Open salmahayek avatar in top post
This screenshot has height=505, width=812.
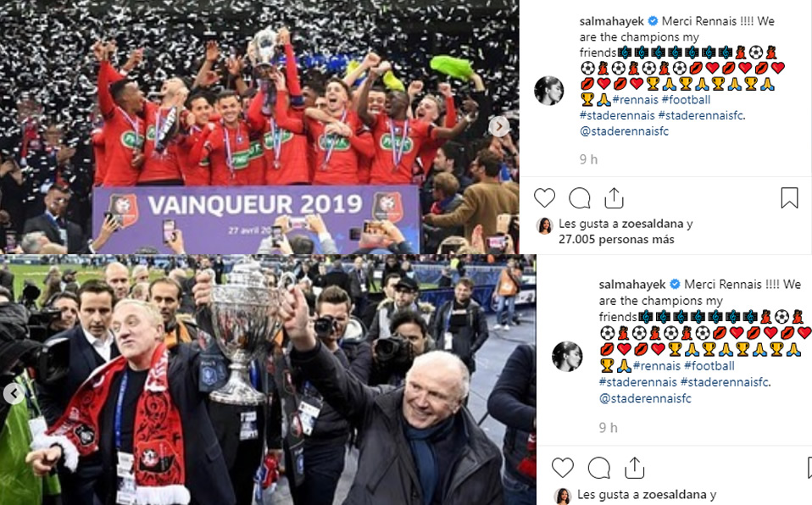(549, 91)
